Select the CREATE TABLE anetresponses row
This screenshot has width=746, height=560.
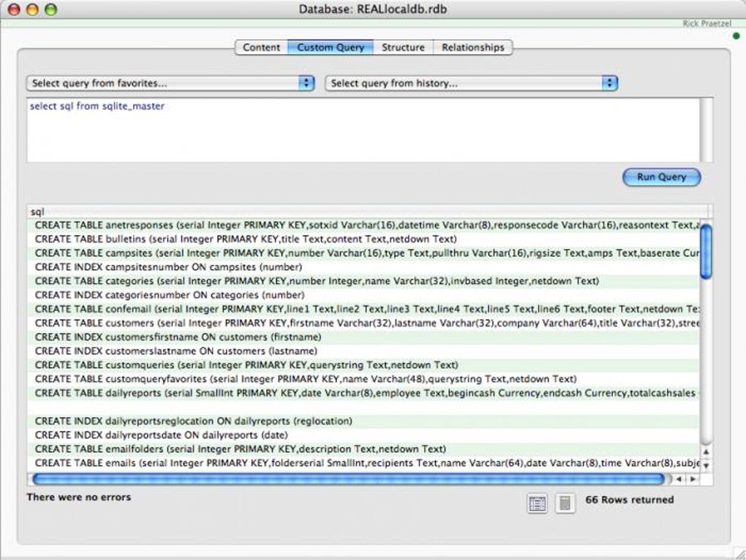[x=363, y=225]
